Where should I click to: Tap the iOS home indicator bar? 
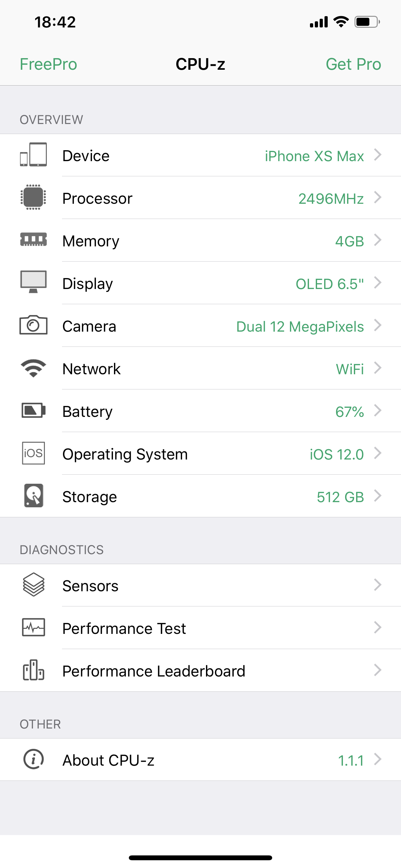point(200,858)
